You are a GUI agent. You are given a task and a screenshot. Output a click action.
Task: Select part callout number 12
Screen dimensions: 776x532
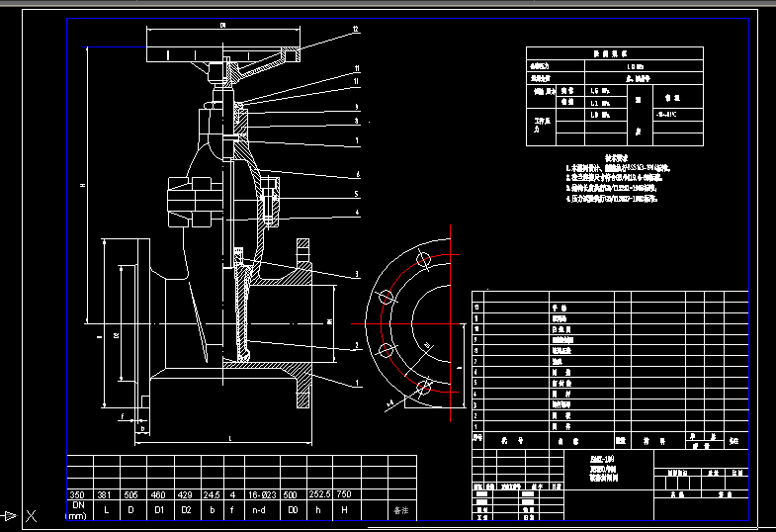click(355, 31)
